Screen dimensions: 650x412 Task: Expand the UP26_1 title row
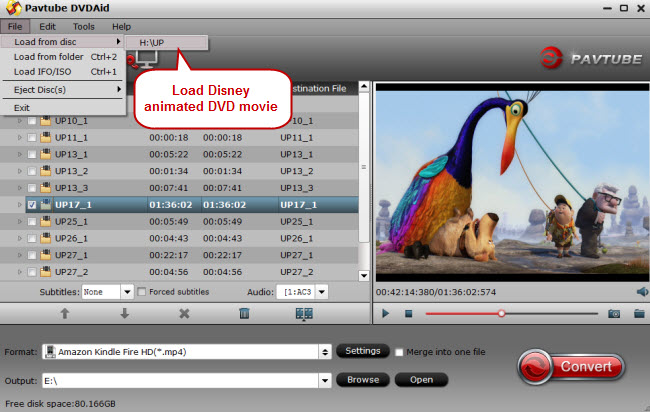tap(19, 238)
